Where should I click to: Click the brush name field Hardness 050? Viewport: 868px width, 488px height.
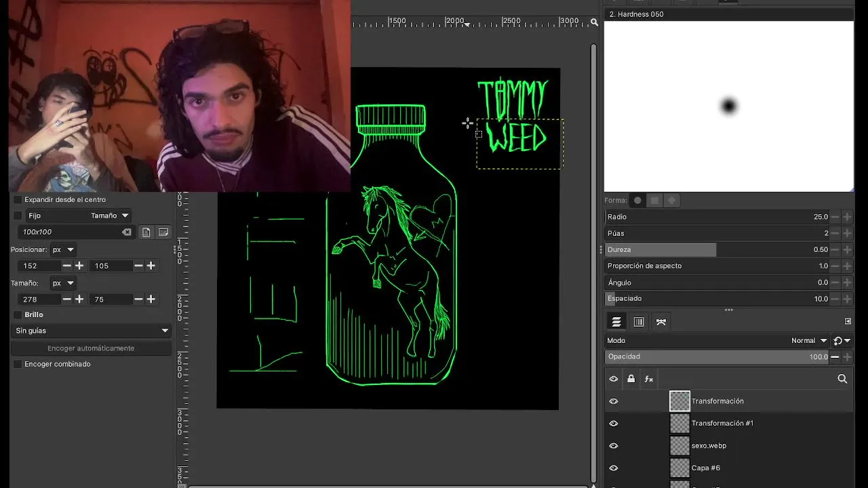coord(729,14)
